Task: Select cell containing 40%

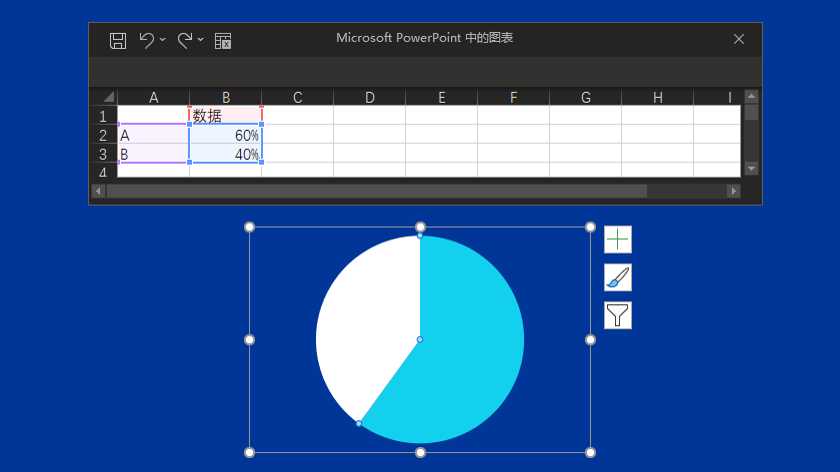Action: point(226,154)
